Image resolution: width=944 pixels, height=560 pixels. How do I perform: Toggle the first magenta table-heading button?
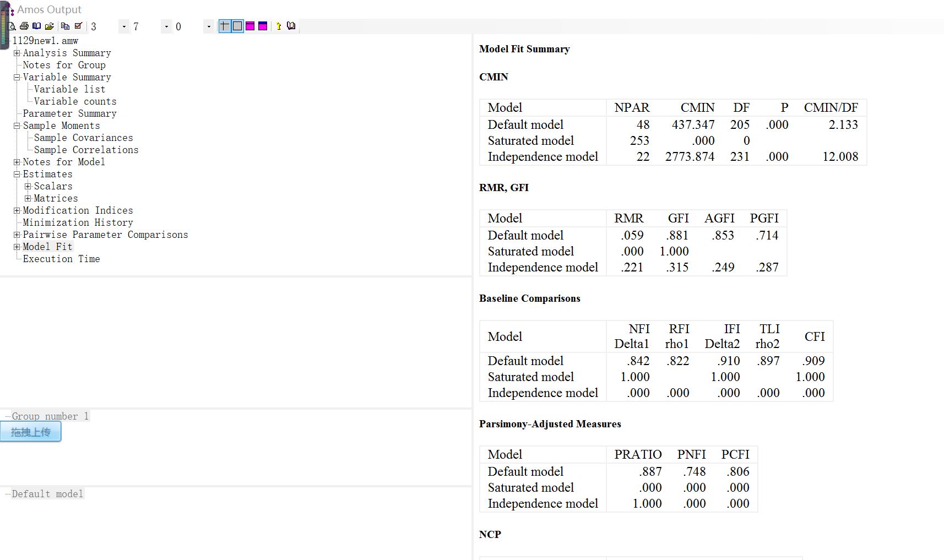[x=250, y=26]
